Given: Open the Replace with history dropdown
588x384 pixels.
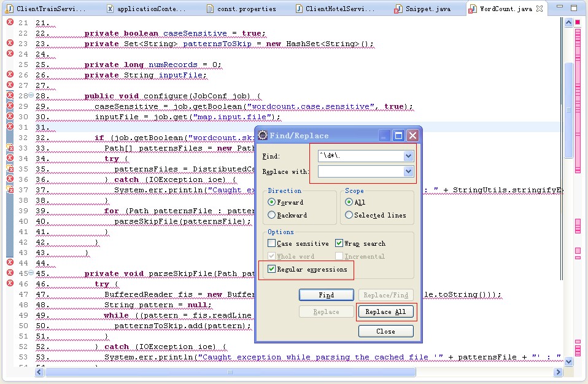Looking at the screenshot, I should pyautogui.click(x=409, y=172).
